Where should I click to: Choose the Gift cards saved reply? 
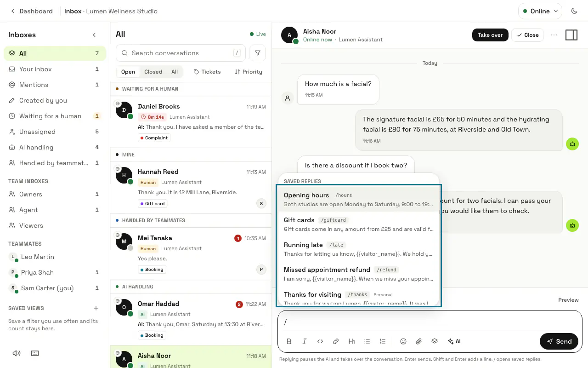point(359,224)
